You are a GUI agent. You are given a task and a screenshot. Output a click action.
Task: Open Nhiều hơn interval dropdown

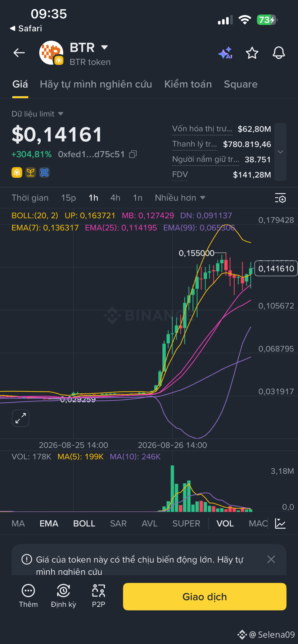tap(180, 198)
